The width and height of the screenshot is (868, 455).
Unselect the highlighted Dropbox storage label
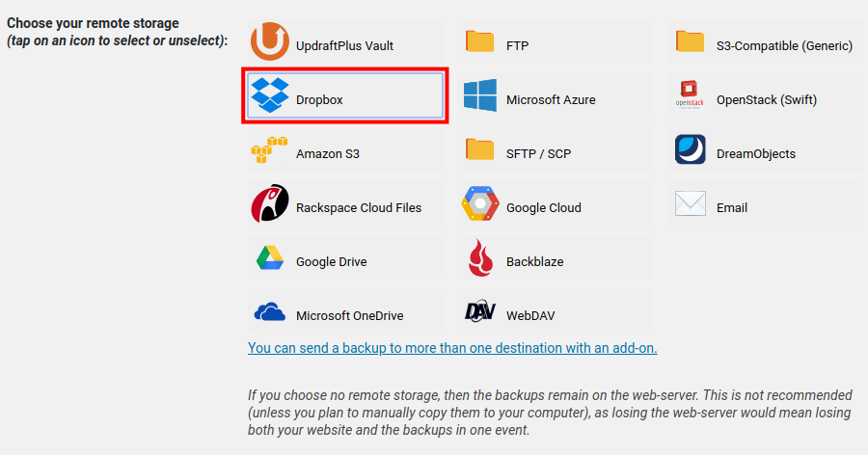point(319,99)
